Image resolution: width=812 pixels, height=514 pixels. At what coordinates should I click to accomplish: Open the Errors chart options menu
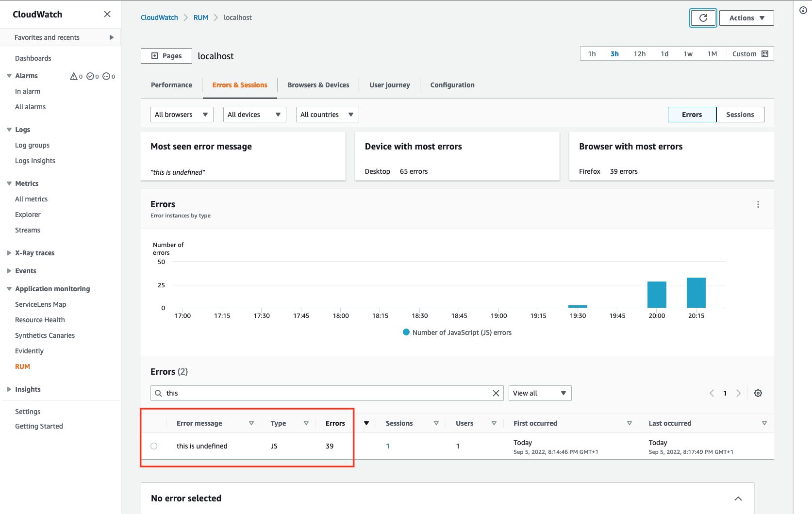(758, 204)
